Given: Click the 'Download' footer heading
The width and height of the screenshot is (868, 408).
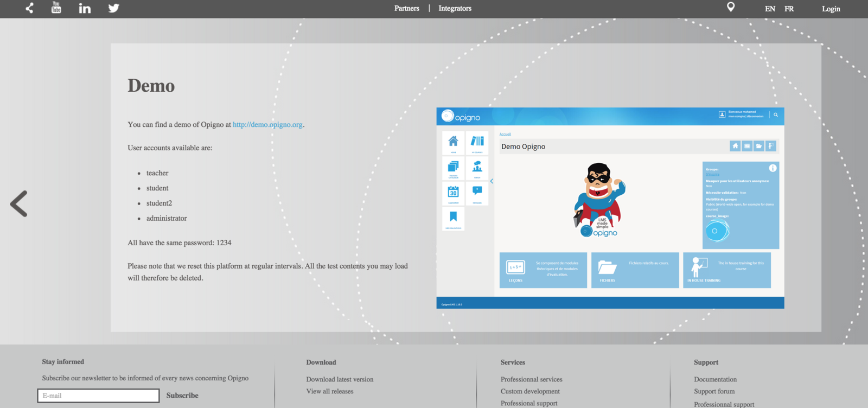Looking at the screenshot, I should coord(321,362).
